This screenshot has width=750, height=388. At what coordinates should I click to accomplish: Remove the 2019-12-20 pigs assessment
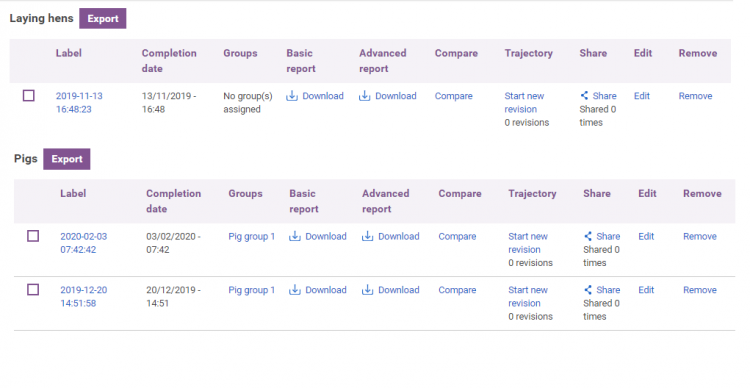[x=700, y=290]
